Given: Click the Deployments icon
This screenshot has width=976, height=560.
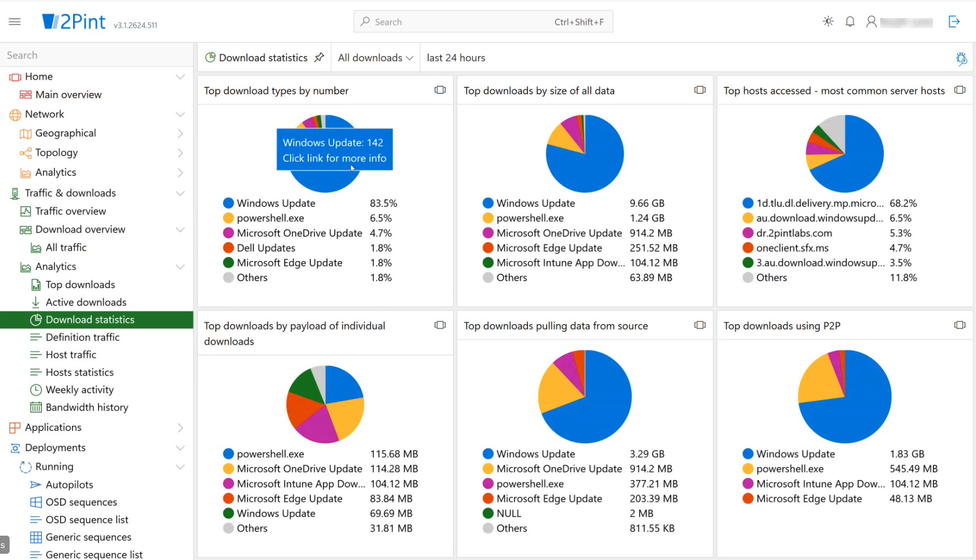Looking at the screenshot, I should pos(15,448).
